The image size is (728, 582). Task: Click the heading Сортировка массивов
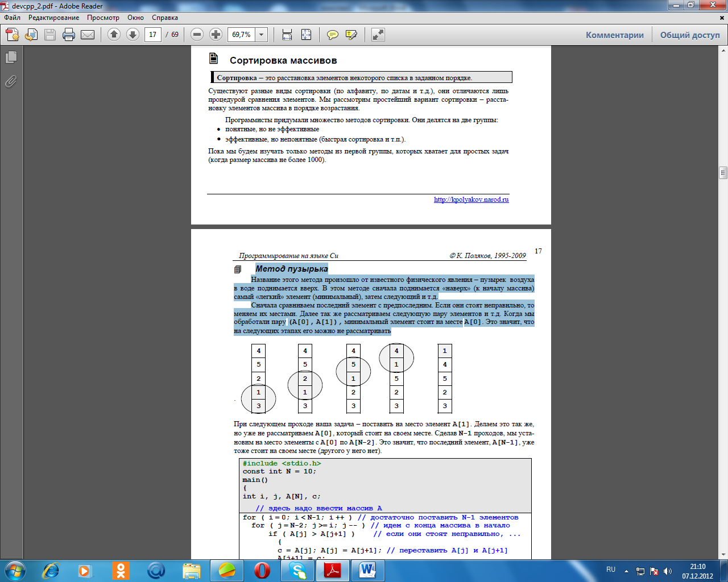pyautogui.click(x=283, y=60)
